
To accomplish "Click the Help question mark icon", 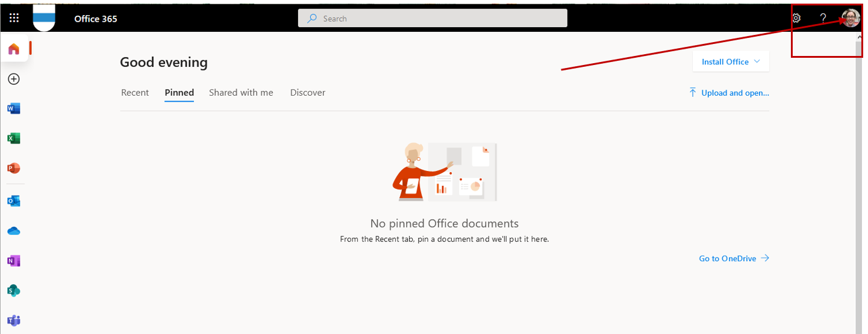I will click(x=823, y=18).
